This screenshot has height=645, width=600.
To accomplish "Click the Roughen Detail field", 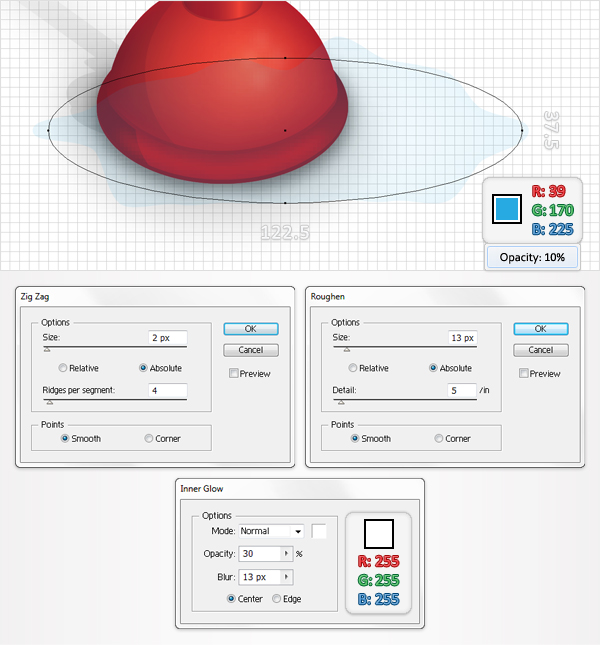I will click(x=462, y=390).
